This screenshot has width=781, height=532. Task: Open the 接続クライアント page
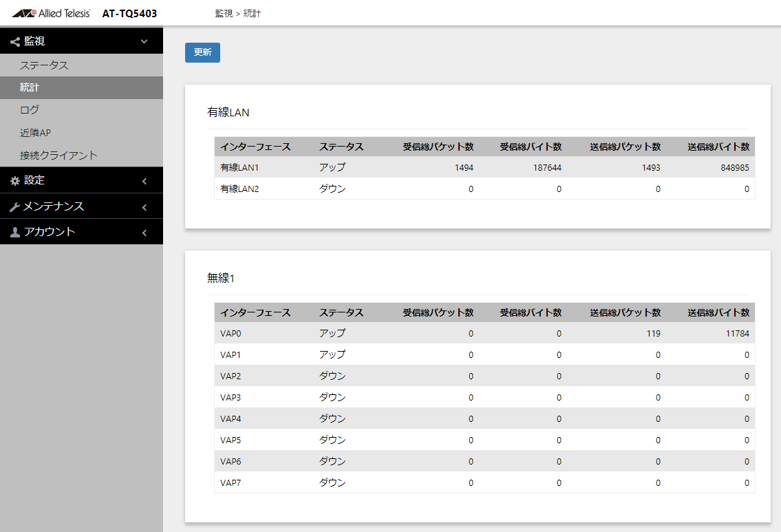coord(58,155)
